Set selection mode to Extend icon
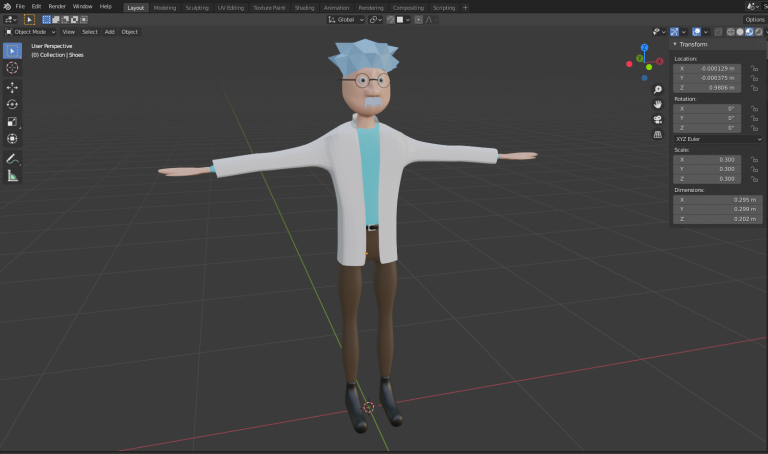The height and width of the screenshot is (454, 768). (56, 20)
